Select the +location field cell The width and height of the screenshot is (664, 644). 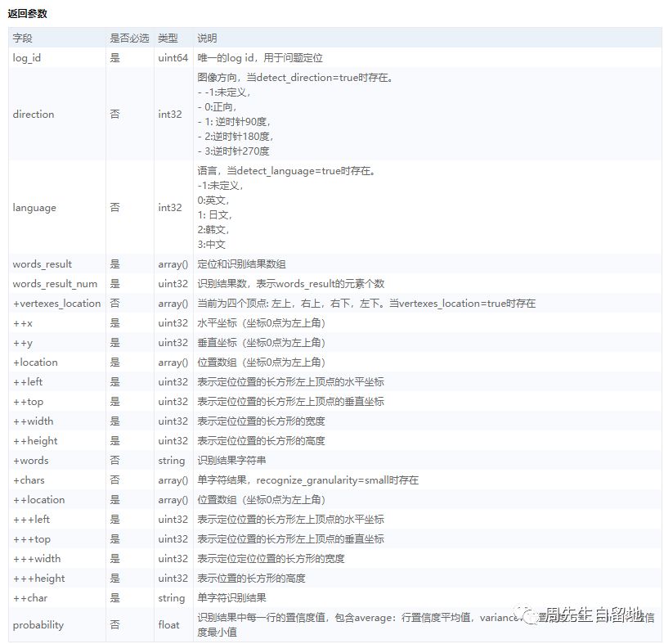click(35, 363)
